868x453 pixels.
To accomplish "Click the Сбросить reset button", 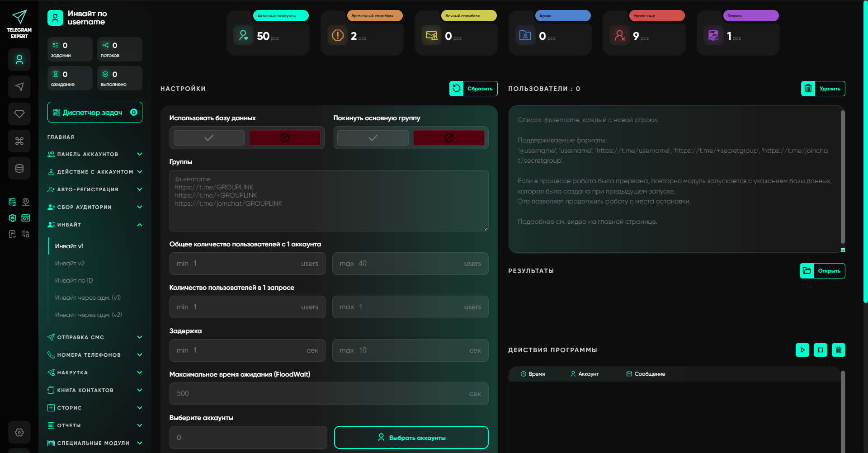I will (x=473, y=89).
